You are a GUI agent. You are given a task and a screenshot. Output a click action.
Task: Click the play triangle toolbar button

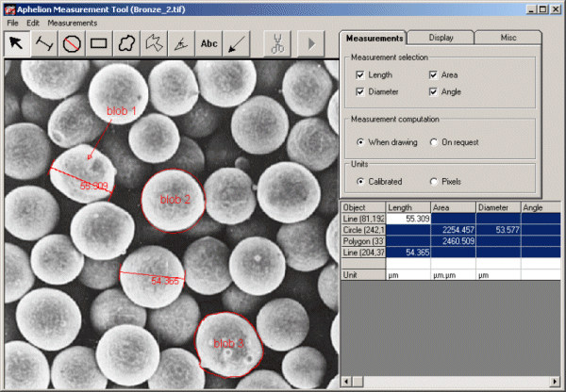click(311, 43)
